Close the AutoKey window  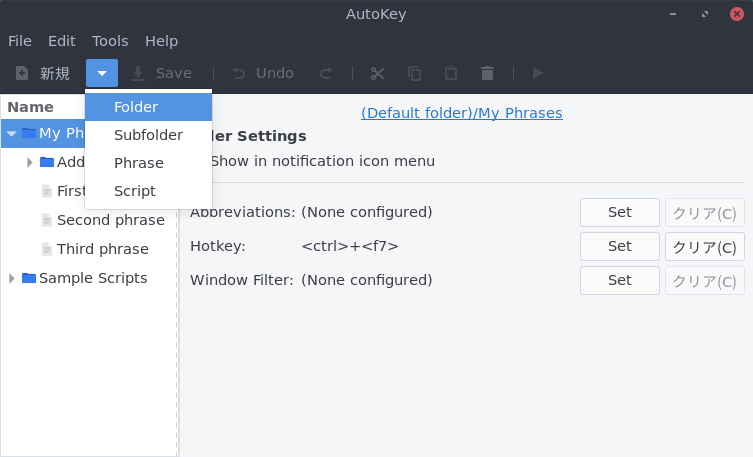[x=737, y=14]
